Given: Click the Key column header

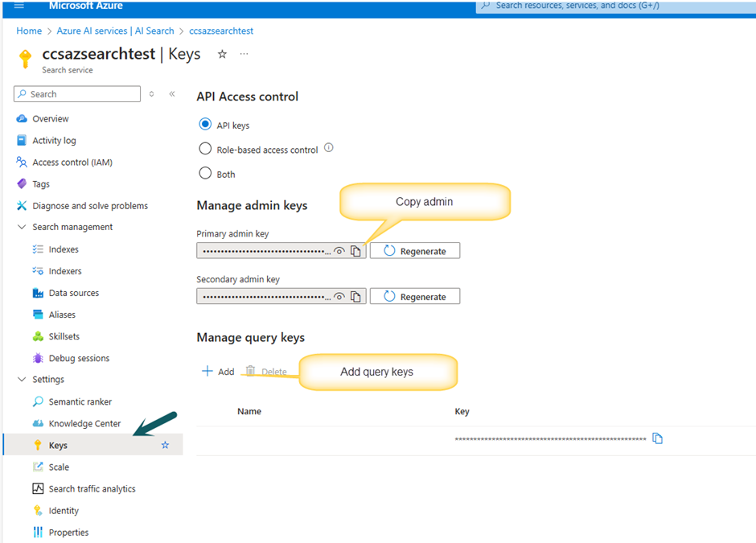Looking at the screenshot, I should point(462,411).
